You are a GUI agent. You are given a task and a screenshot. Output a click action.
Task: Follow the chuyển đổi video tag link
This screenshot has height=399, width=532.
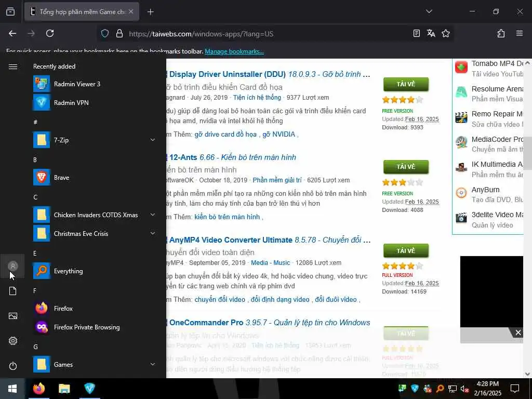tap(220, 300)
